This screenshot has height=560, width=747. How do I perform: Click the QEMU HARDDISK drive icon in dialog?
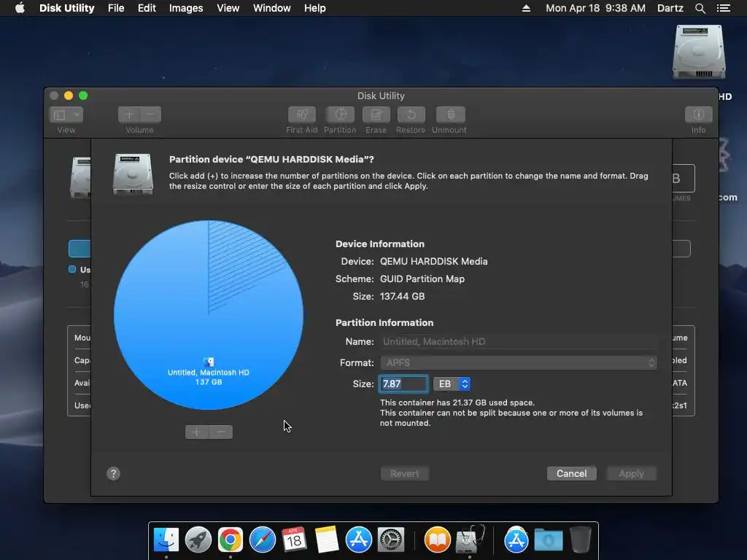133,174
